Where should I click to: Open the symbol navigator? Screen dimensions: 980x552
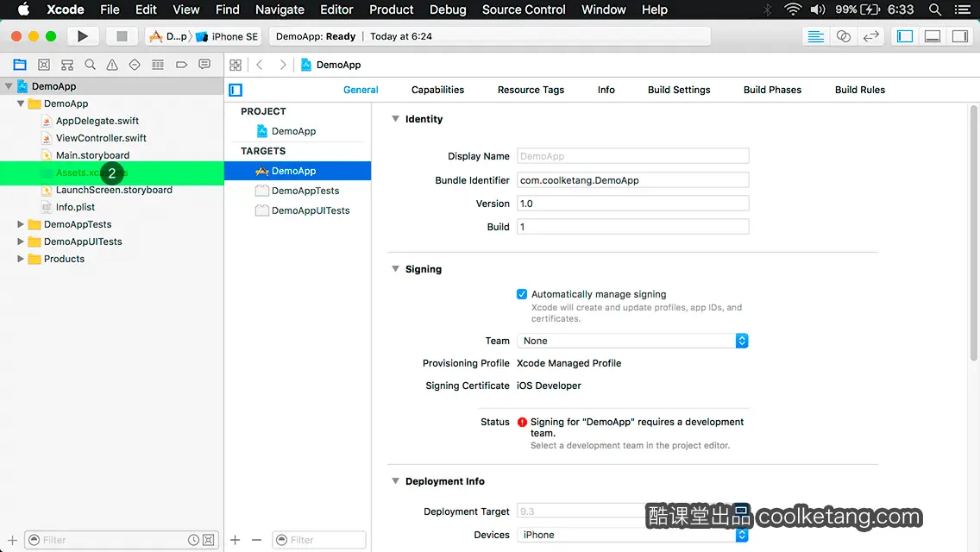pos(67,65)
